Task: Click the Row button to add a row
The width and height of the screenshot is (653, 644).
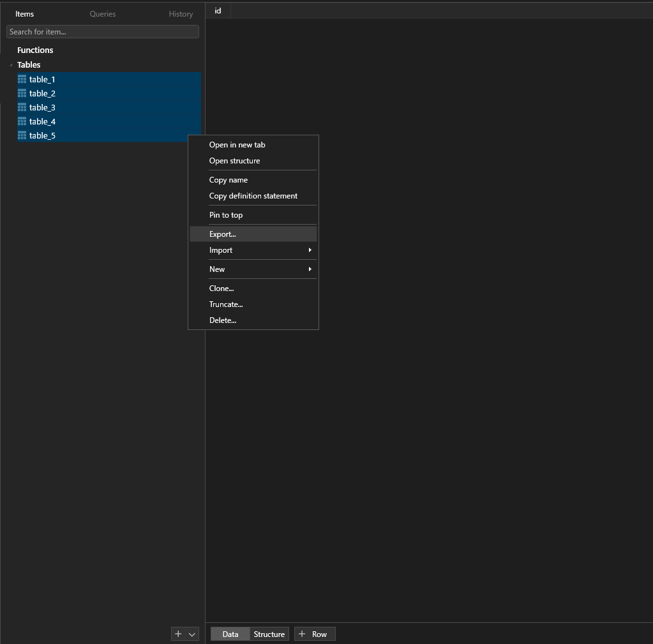Action: pyautogui.click(x=315, y=634)
